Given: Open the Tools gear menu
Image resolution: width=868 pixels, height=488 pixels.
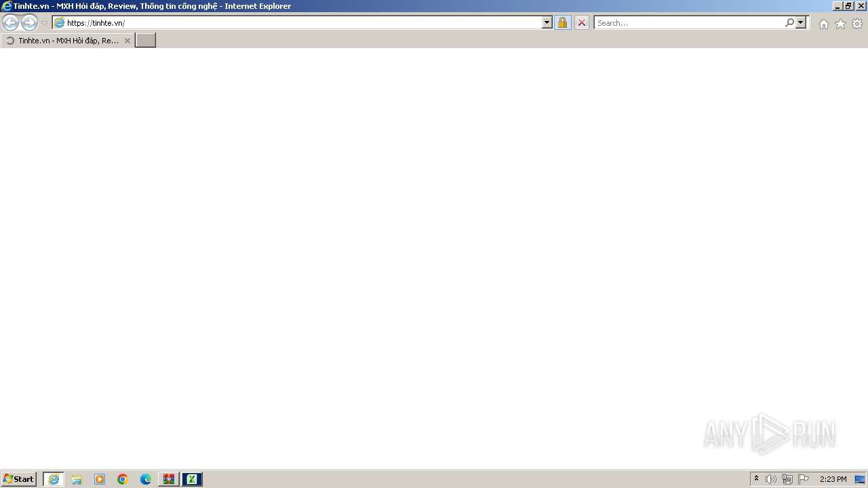Looking at the screenshot, I should [x=857, y=24].
